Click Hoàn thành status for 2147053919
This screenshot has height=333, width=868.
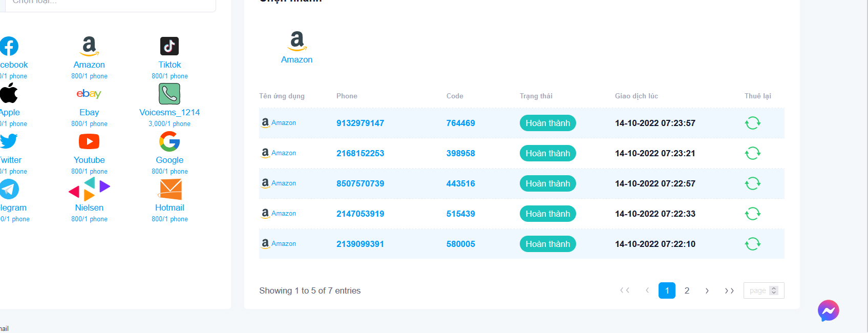pyautogui.click(x=547, y=214)
